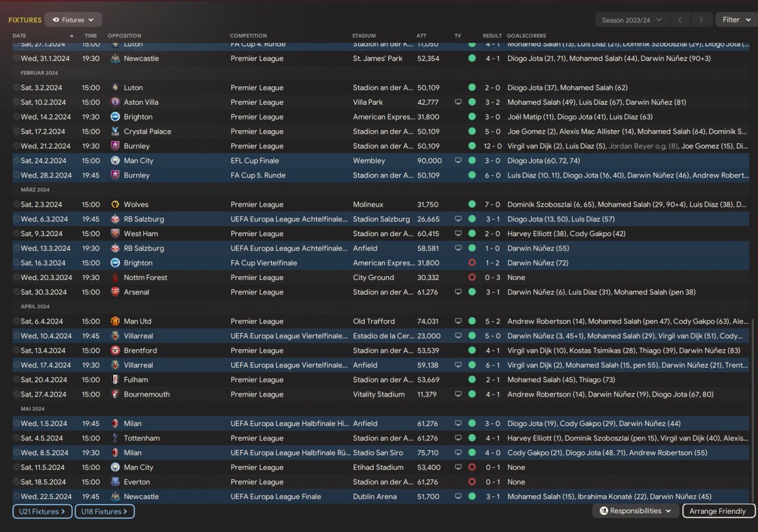Select the "Vitality Stadium" cell

[x=379, y=394]
